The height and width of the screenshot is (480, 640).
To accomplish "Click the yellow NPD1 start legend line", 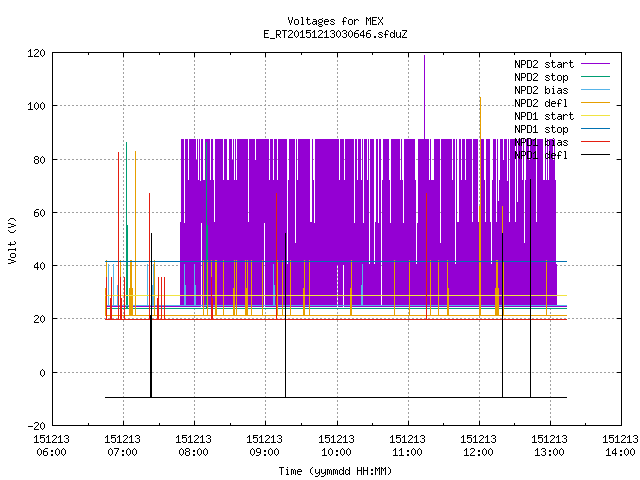I will click(x=596, y=116).
